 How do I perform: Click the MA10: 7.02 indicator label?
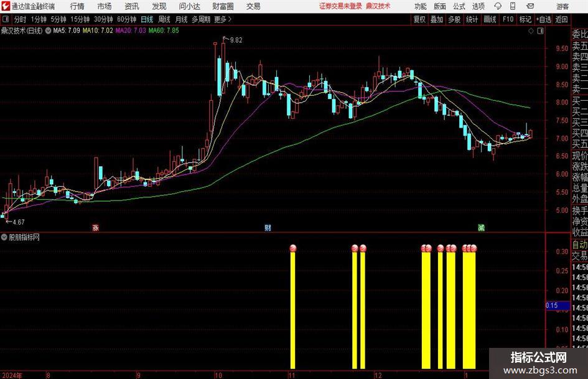click(98, 30)
